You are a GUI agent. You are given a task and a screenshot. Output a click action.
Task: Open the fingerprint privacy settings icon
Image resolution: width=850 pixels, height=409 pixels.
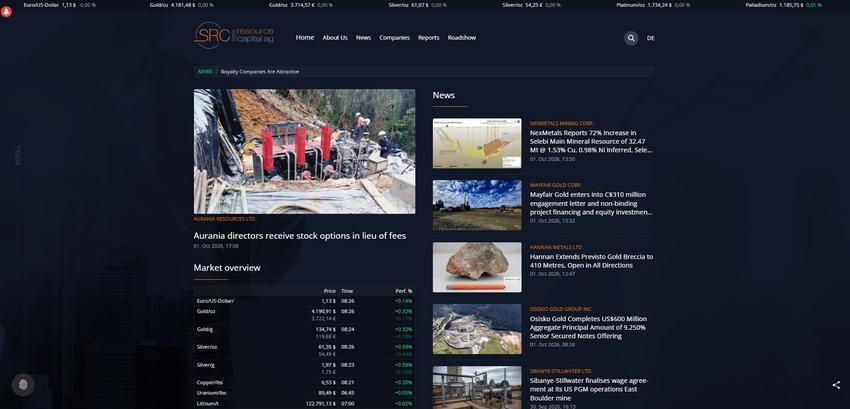[23, 385]
